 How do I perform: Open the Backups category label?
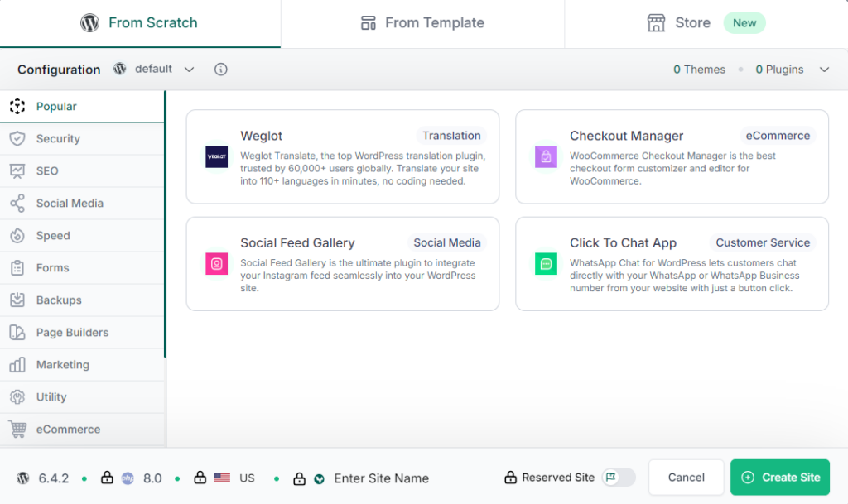click(x=59, y=300)
